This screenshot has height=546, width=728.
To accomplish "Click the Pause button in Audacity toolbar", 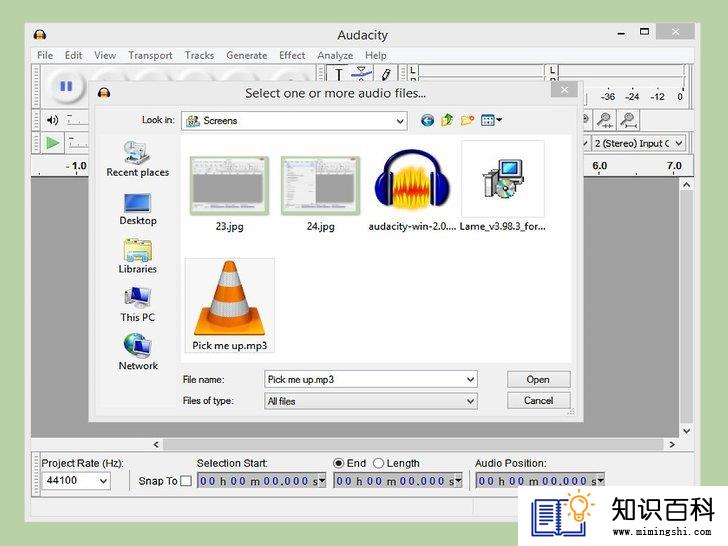I will (66, 86).
